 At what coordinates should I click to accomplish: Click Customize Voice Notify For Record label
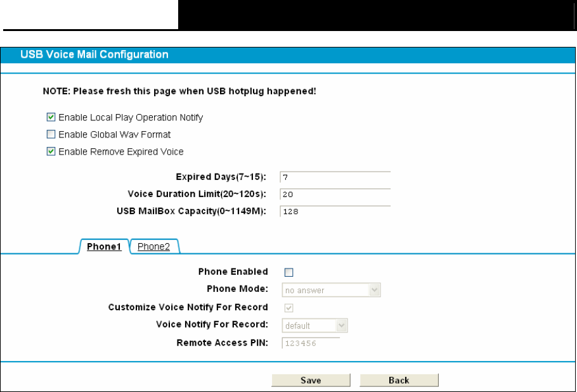click(x=188, y=307)
